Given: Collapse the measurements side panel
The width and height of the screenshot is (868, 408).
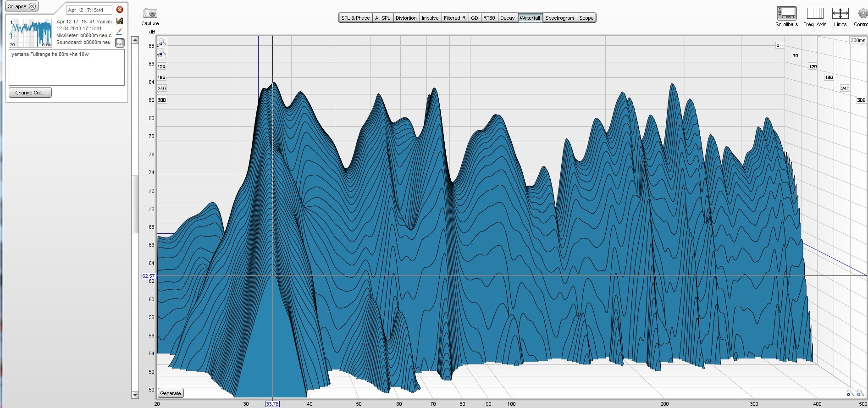Looking at the screenshot, I should [22, 6].
